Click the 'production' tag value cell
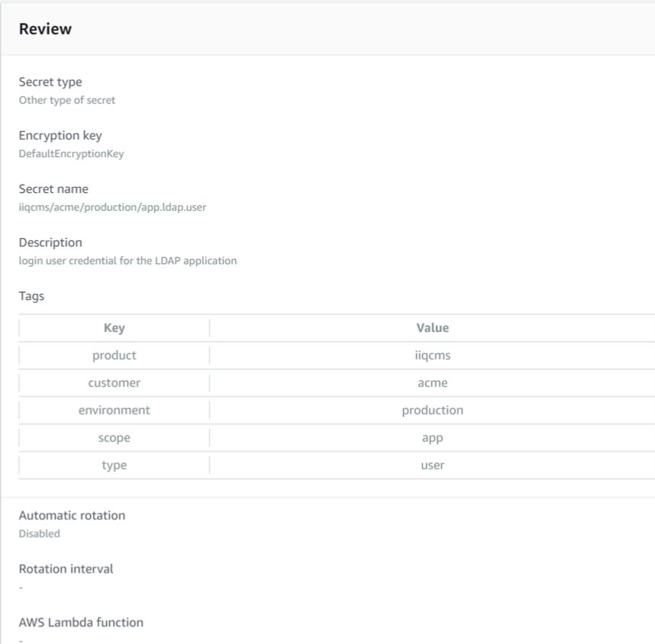 [432, 411]
